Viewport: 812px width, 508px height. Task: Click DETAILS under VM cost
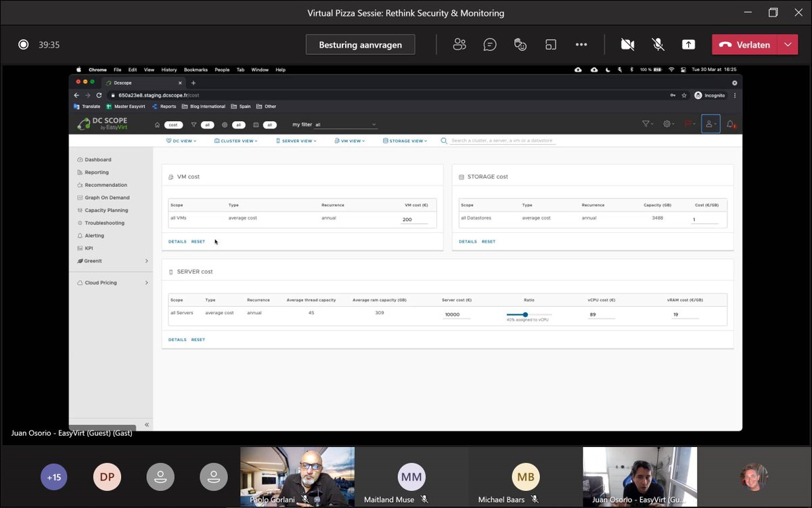(x=177, y=241)
